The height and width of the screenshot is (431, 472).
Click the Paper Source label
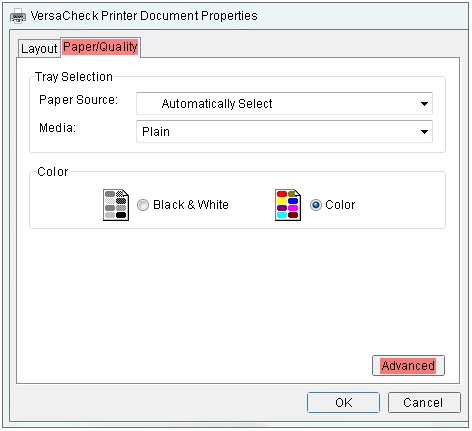[78, 100]
